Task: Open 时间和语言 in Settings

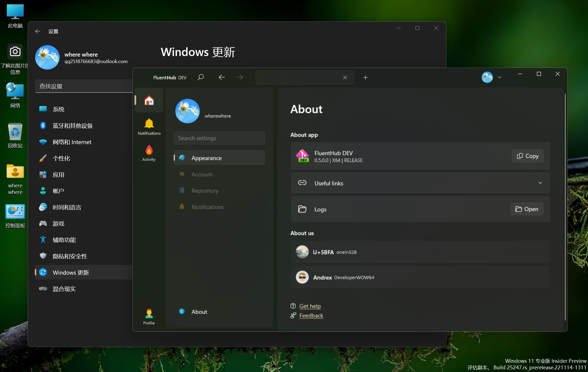Action: 84,207
